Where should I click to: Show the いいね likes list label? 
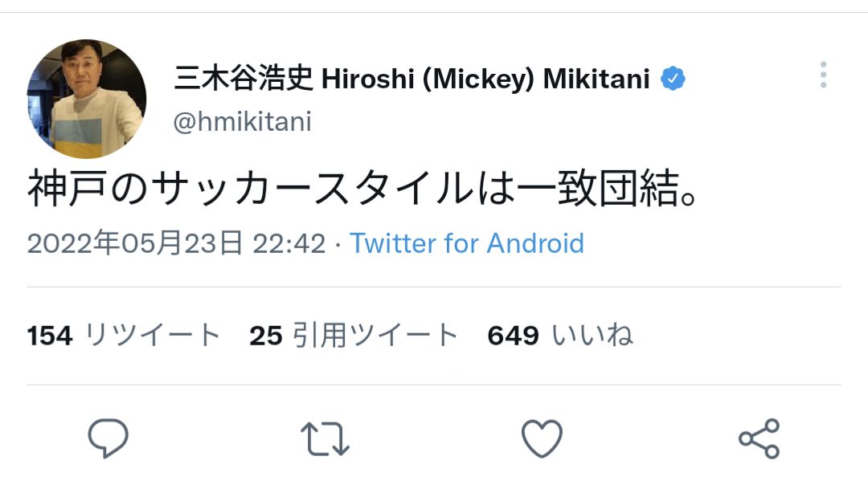pos(593,336)
